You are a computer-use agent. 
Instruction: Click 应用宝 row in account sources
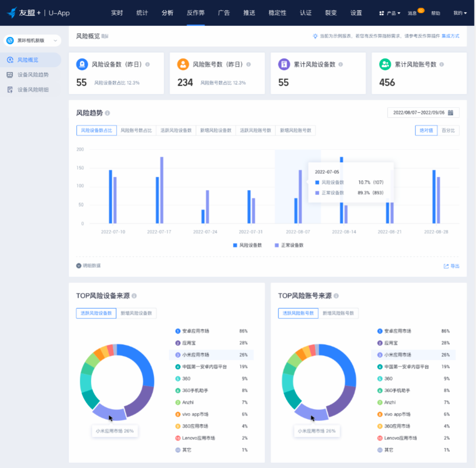(413, 343)
